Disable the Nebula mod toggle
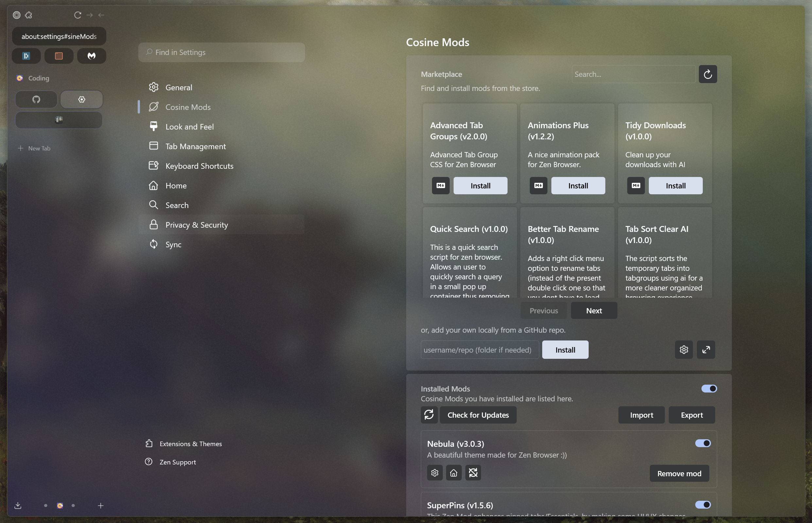 click(702, 443)
